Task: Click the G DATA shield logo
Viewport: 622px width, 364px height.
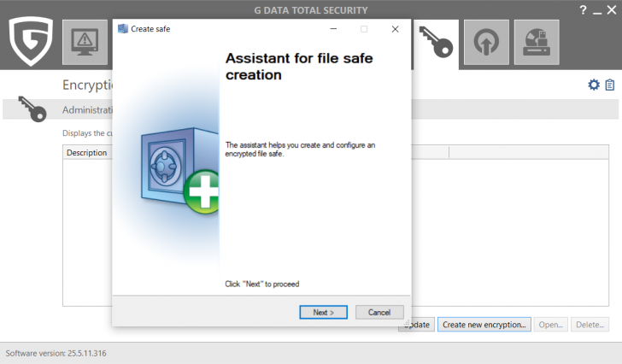Action: pos(31,41)
